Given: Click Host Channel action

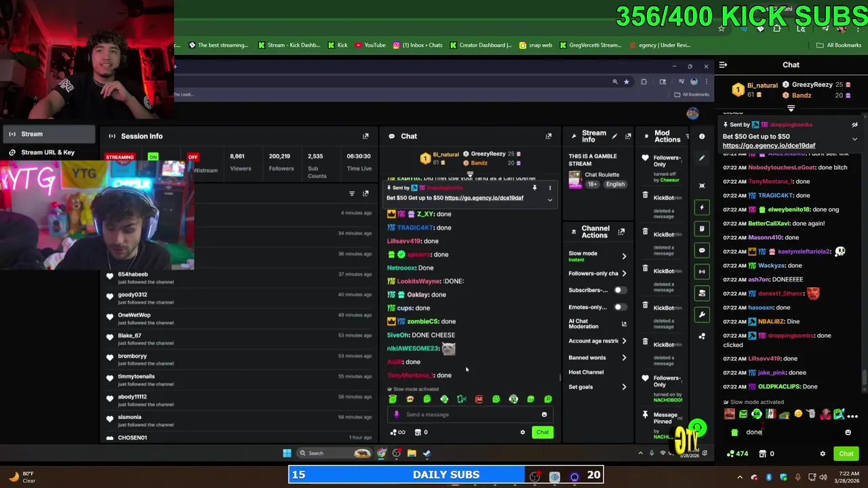Looking at the screenshot, I should (x=586, y=372).
